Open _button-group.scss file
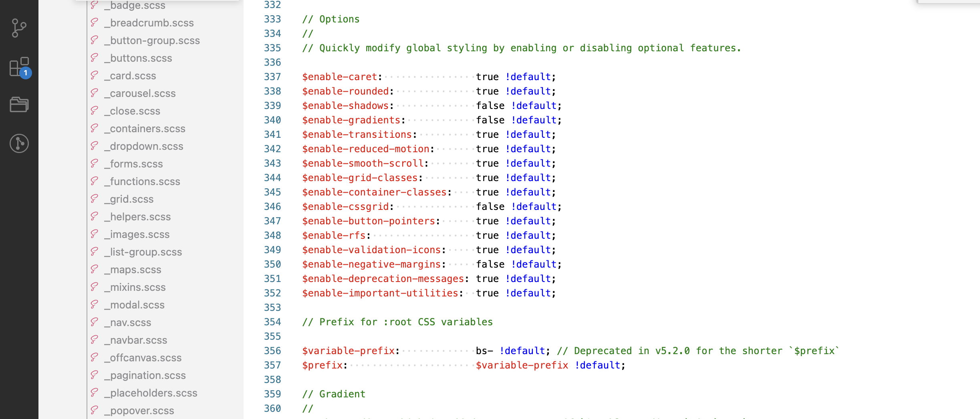 pyautogui.click(x=152, y=40)
